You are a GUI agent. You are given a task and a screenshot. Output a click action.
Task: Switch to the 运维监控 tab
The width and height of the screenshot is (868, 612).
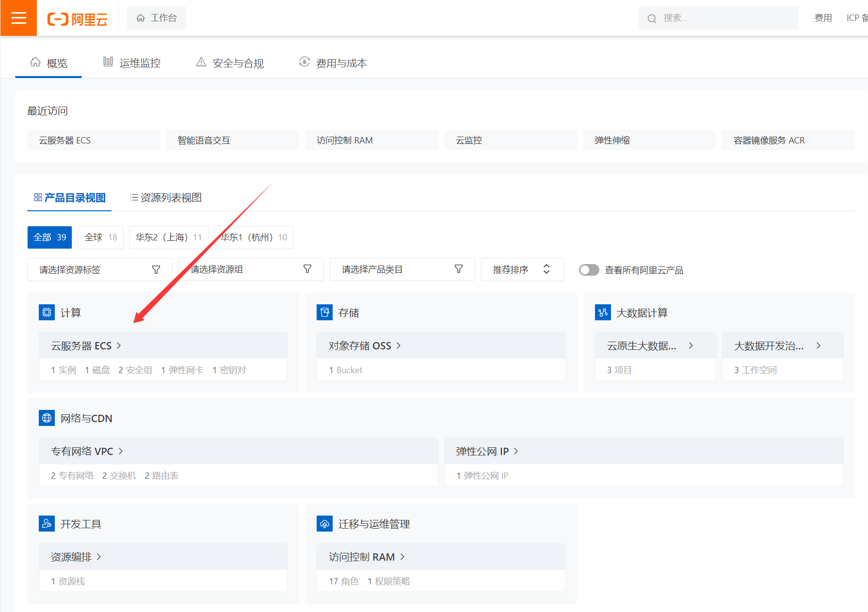(x=132, y=63)
